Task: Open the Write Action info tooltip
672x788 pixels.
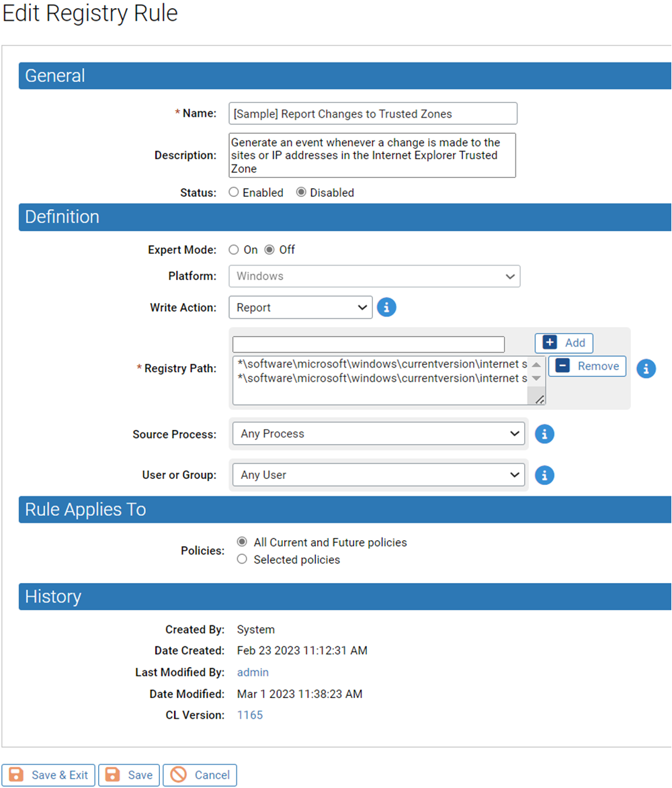Action: pyautogui.click(x=386, y=307)
